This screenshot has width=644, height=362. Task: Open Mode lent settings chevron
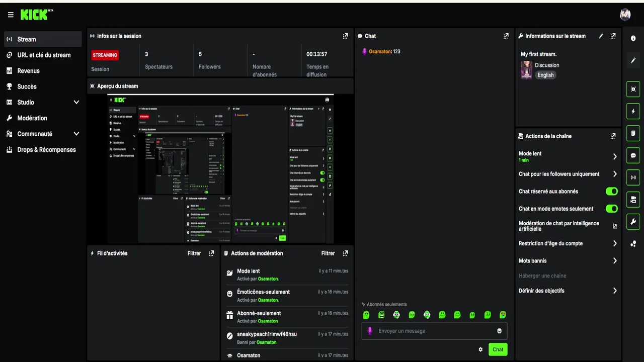[615, 156]
